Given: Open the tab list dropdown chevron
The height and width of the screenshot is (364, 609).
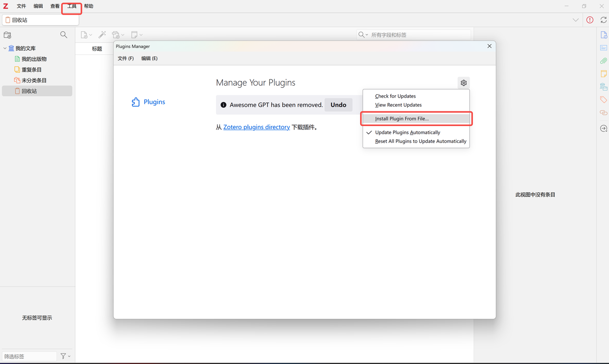Looking at the screenshot, I should click(576, 20).
